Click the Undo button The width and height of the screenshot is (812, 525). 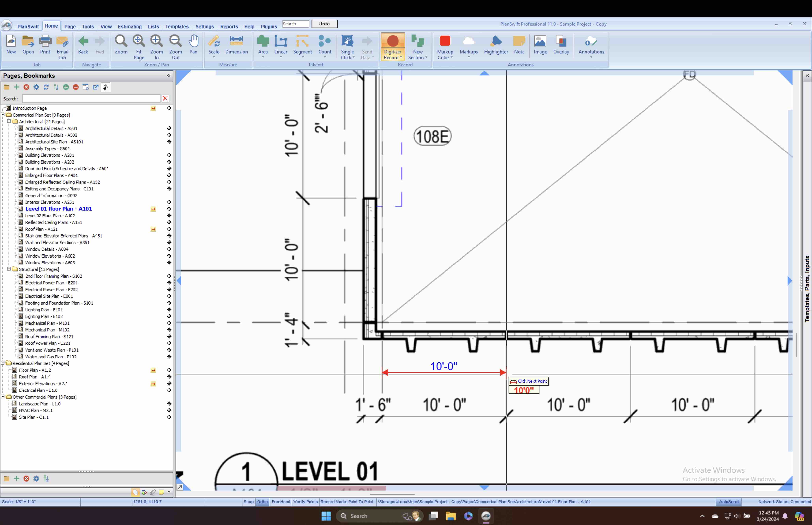pyautogui.click(x=324, y=24)
